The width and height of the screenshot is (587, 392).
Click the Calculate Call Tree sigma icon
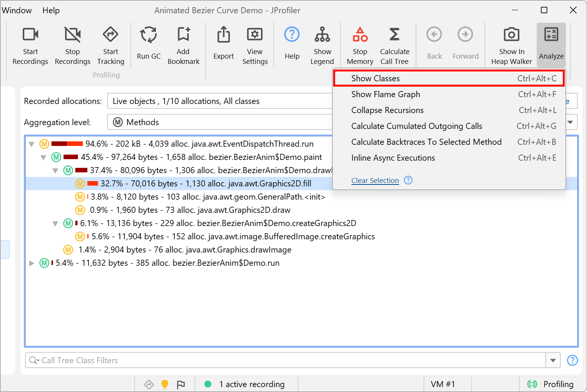[x=394, y=35]
